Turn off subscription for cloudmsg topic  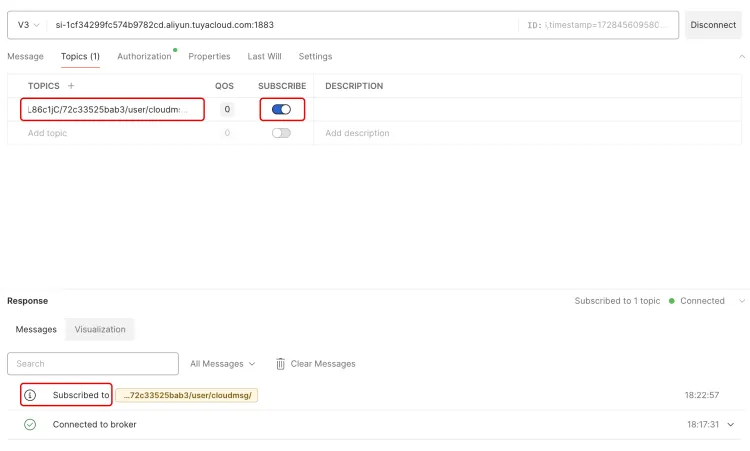(281, 110)
